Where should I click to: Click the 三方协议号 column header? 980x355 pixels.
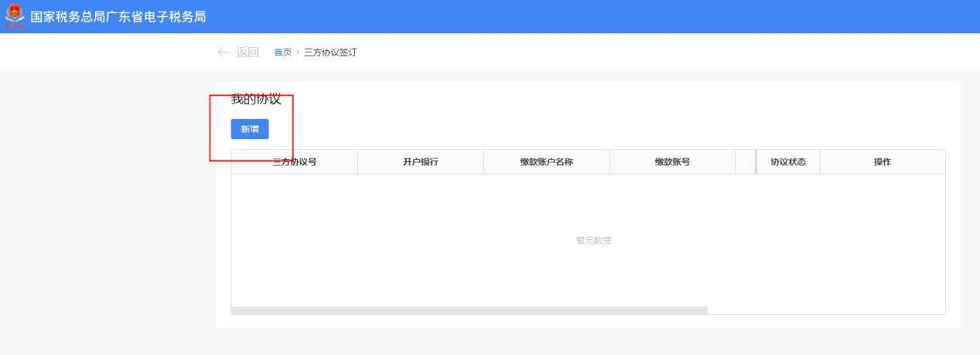(x=294, y=162)
